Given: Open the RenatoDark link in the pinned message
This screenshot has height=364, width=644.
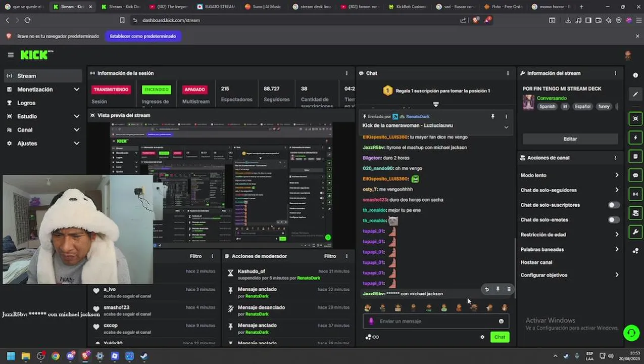Looking at the screenshot, I should point(418,117).
